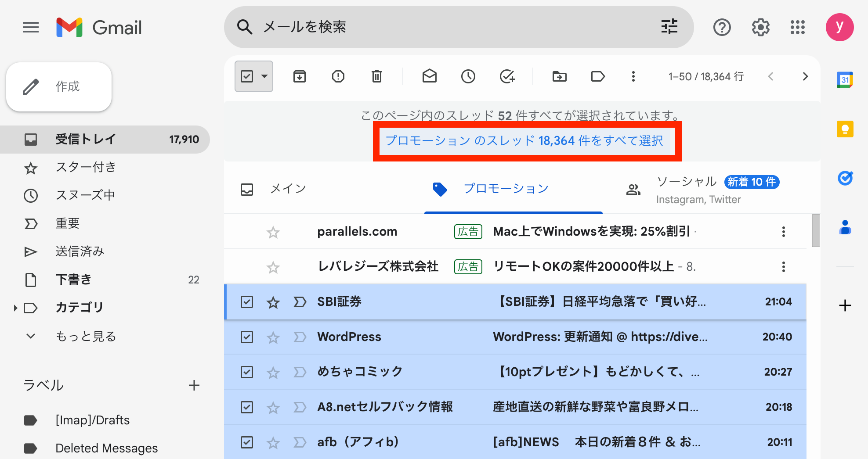The image size is (868, 459).
Task: Open more actions in toolbar
Action: (633, 76)
